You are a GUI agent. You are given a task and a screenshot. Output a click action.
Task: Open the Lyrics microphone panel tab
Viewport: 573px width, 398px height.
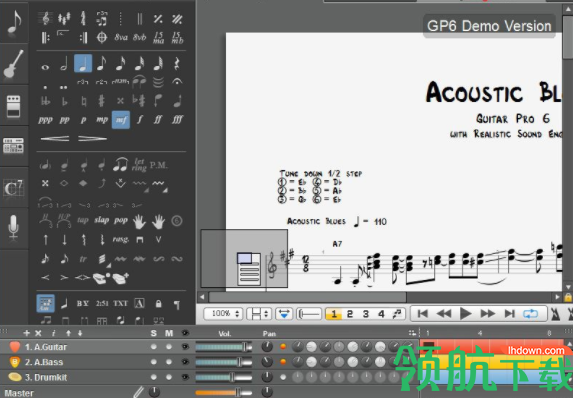(14, 228)
